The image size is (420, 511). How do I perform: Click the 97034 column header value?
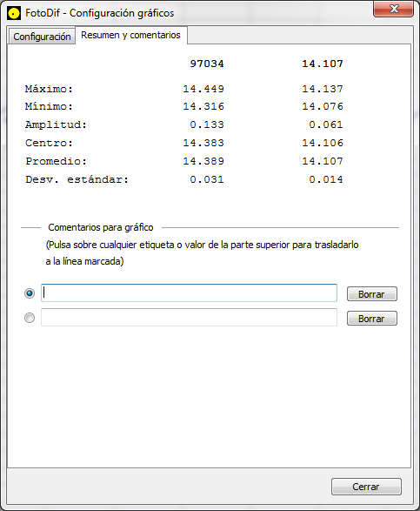pos(207,64)
